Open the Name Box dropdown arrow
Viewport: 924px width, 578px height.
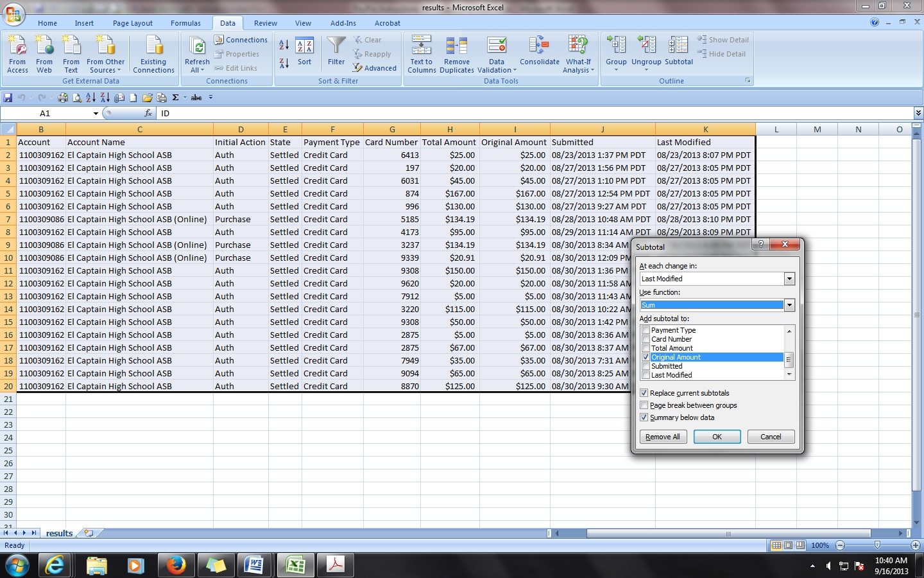(96, 114)
